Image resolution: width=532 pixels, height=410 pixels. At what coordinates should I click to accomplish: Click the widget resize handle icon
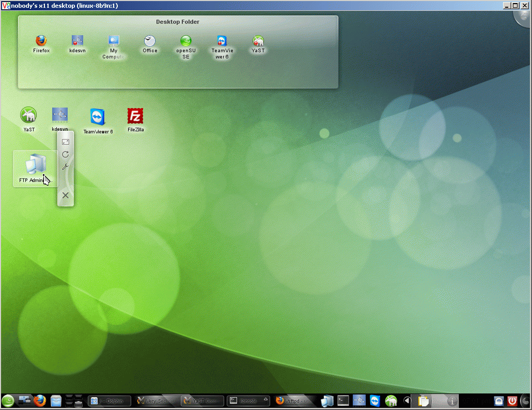66,142
